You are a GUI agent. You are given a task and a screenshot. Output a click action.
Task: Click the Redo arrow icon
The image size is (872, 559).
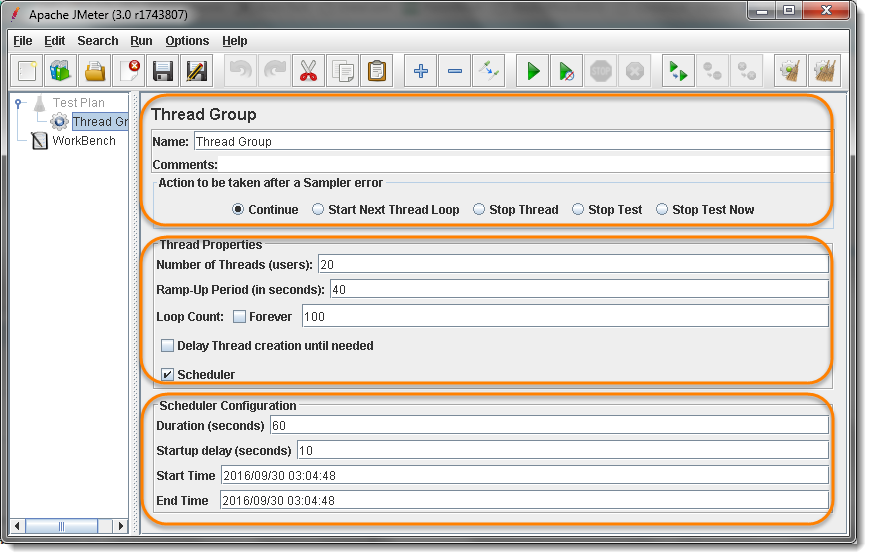[275, 71]
